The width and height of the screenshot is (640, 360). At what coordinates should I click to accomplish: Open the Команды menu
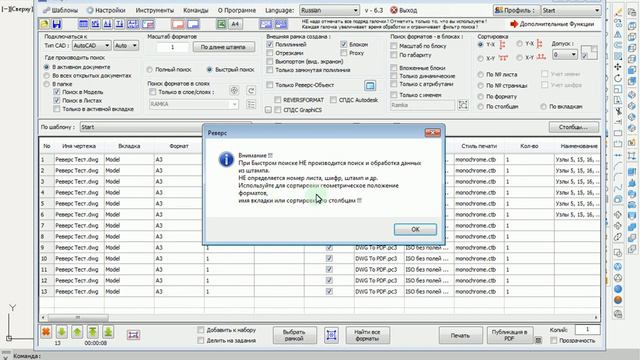click(196, 10)
